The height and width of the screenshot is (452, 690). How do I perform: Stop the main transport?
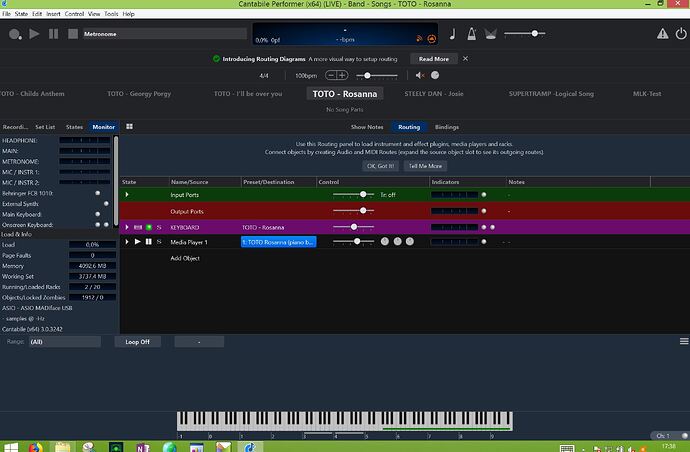coord(73,33)
